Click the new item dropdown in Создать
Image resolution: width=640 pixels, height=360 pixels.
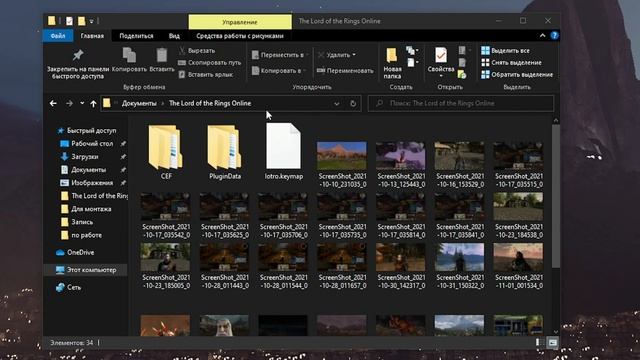tap(412, 51)
